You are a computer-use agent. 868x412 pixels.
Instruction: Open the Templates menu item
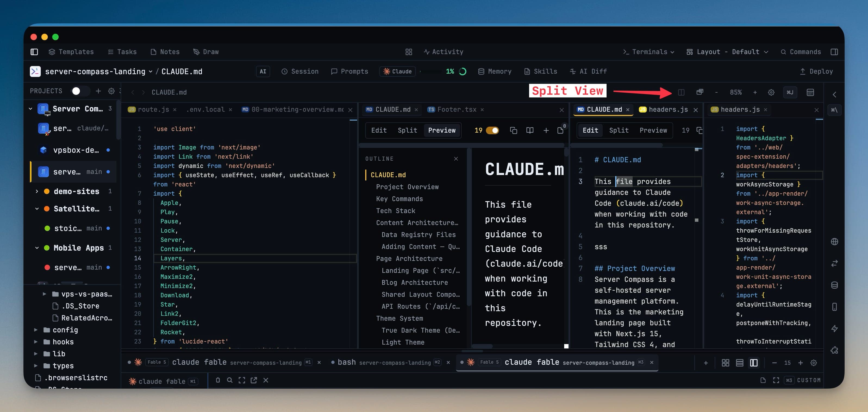coord(71,52)
